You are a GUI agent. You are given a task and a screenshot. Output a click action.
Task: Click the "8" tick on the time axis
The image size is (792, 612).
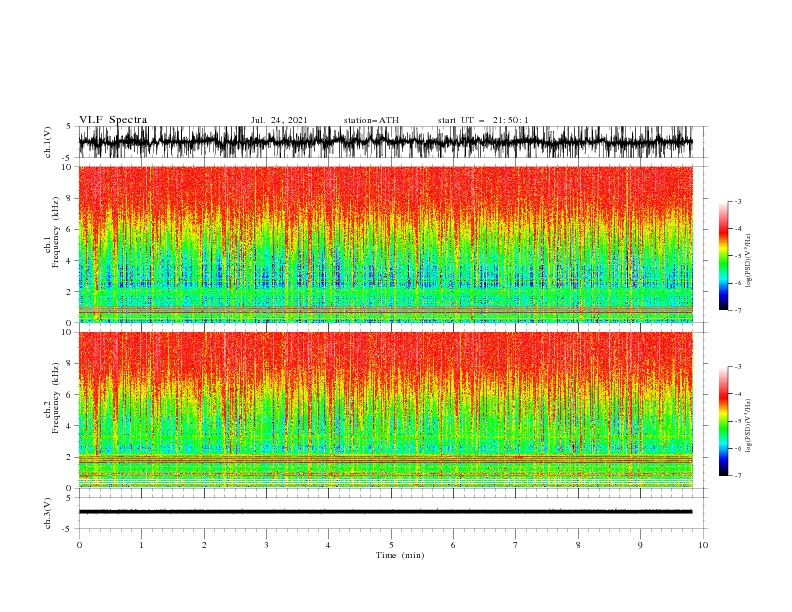point(578,545)
